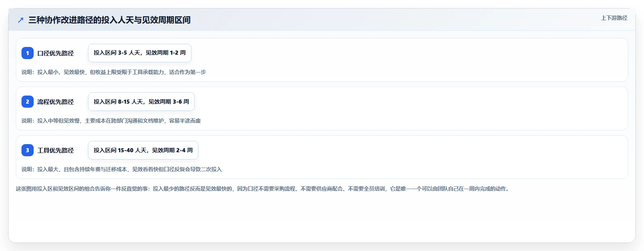The image size is (644, 251).
Task: Click the number 2 badge for 流程优先路径
Action: click(x=28, y=102)
